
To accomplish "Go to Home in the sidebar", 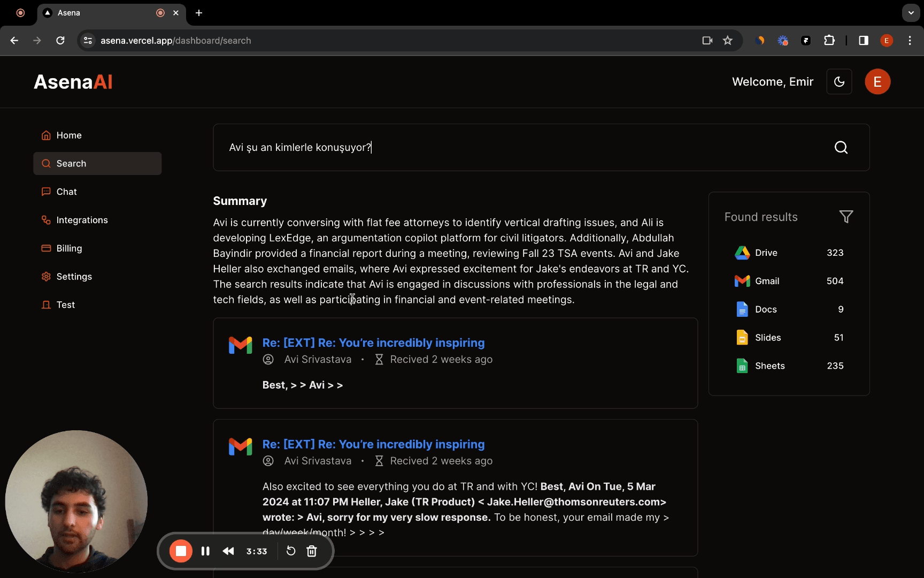I will click(x=69, y=135).
